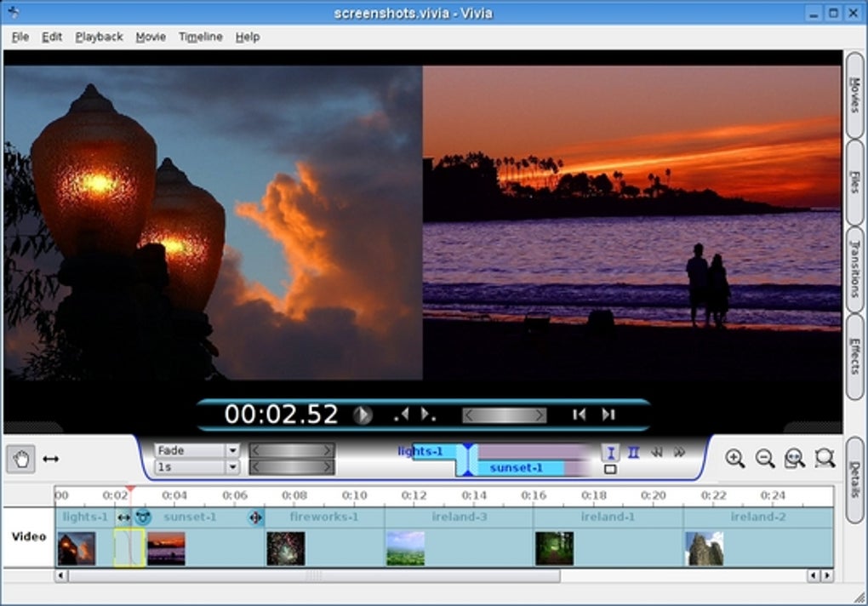Open the Transitions side tab
Viewport: 868px width, 606px height.
[854, 269]
